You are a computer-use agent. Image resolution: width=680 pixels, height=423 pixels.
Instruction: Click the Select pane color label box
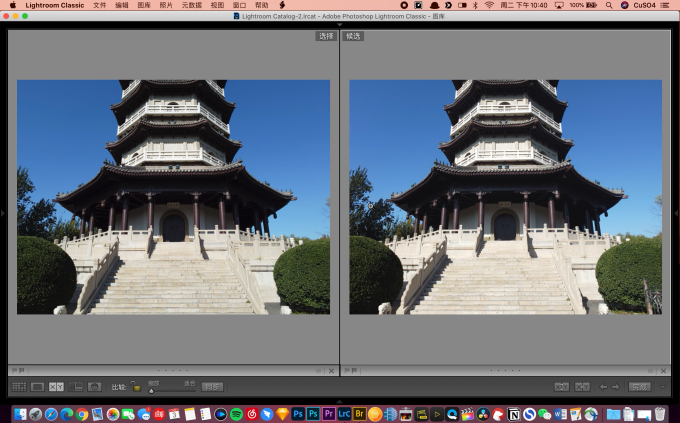tap(319, 371)
